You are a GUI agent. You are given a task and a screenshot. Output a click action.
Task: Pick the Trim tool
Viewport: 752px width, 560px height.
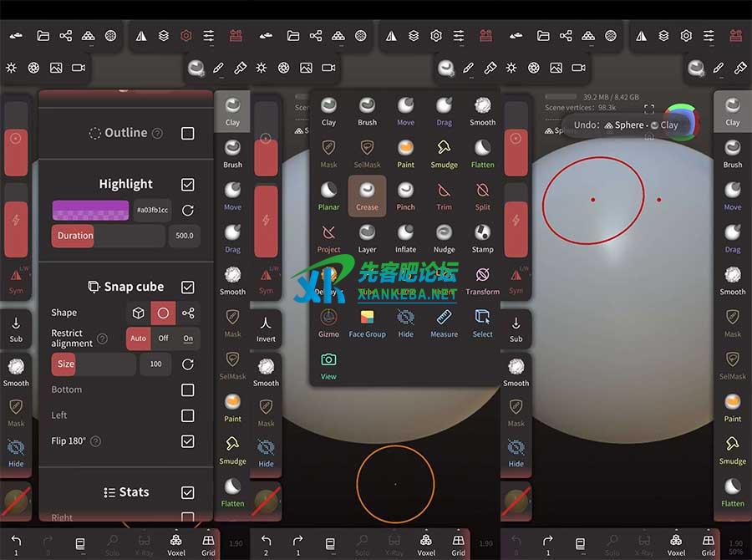point(444,195)
